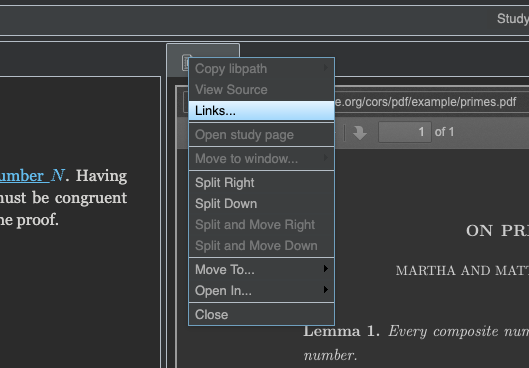The image size is (529, 368).
Task: Click Close in the context menu
Action: tap(261, 314)
